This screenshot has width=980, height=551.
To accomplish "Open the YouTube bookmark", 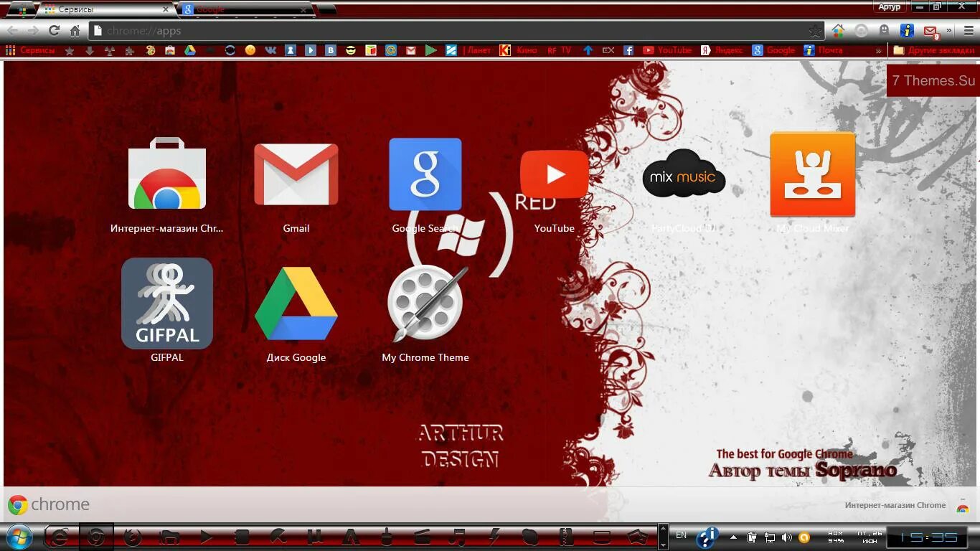I will (x=667, y=50).
